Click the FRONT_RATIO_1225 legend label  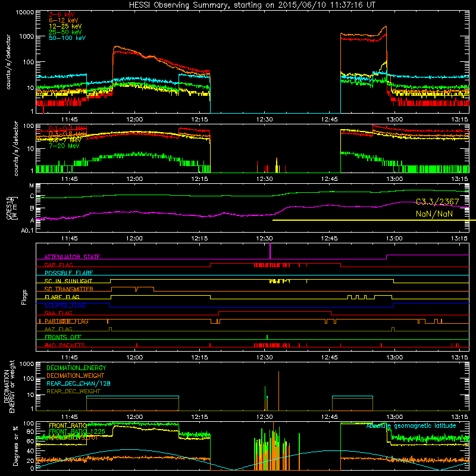pyautogui.click(x=77, y=431)
